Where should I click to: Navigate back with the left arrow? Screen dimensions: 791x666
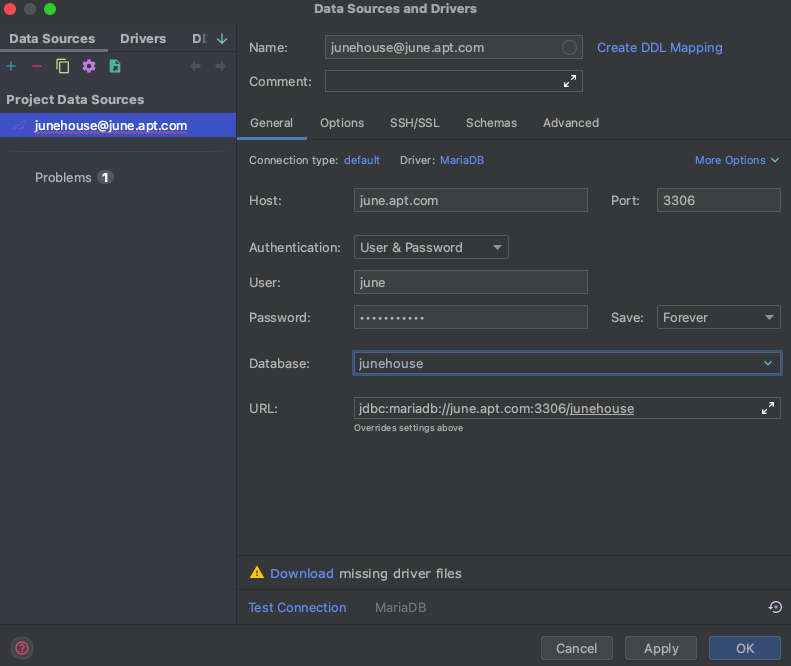195,66
